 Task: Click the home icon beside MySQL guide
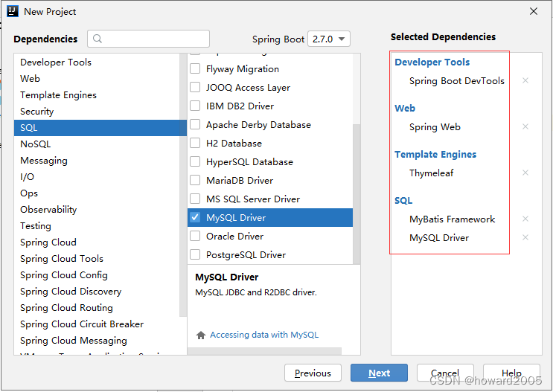click(x=201, y=335)
